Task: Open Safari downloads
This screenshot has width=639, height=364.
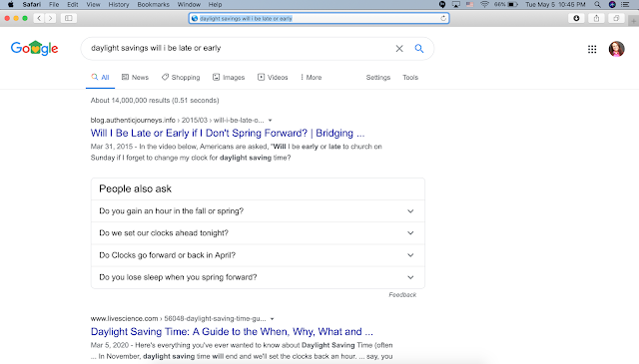Action: point(576,18)
